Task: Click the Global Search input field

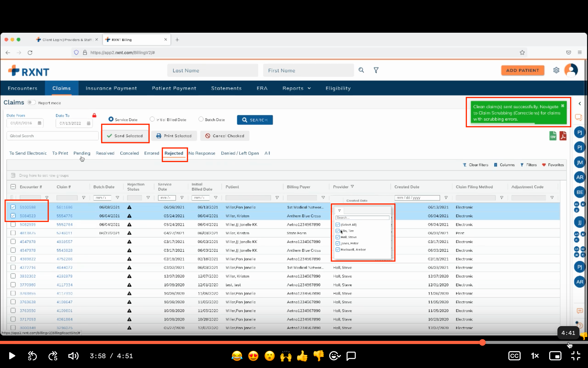Action: (x=52, y=136)
